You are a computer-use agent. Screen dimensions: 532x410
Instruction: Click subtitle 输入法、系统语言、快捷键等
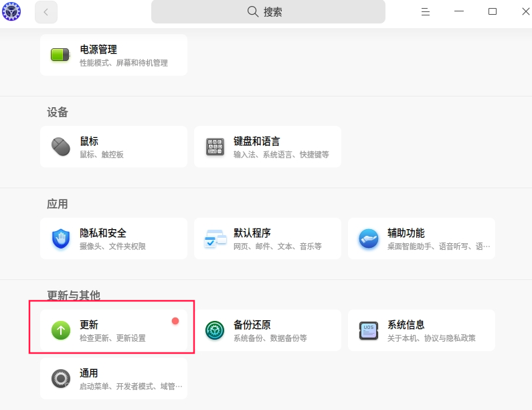(281, 155)
